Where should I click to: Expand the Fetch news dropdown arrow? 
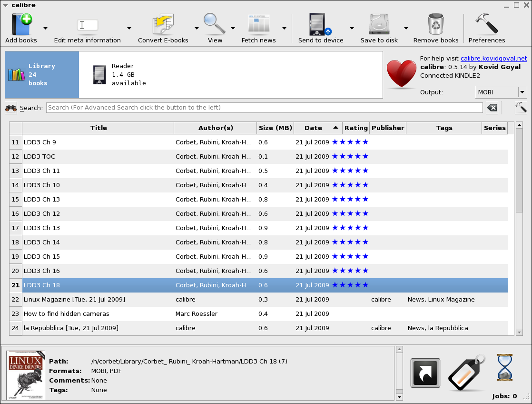(284, 28)
